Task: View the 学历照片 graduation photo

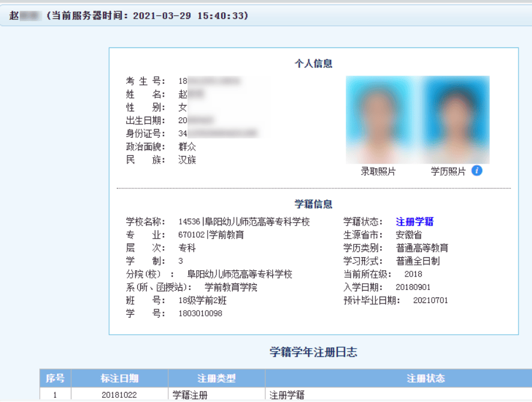Action: (452, 120)
